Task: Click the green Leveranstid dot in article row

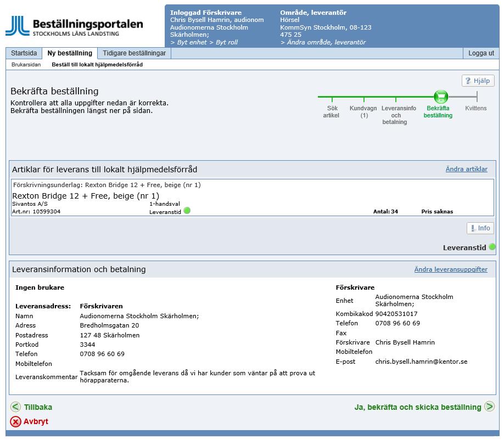Action: point(187,211)
